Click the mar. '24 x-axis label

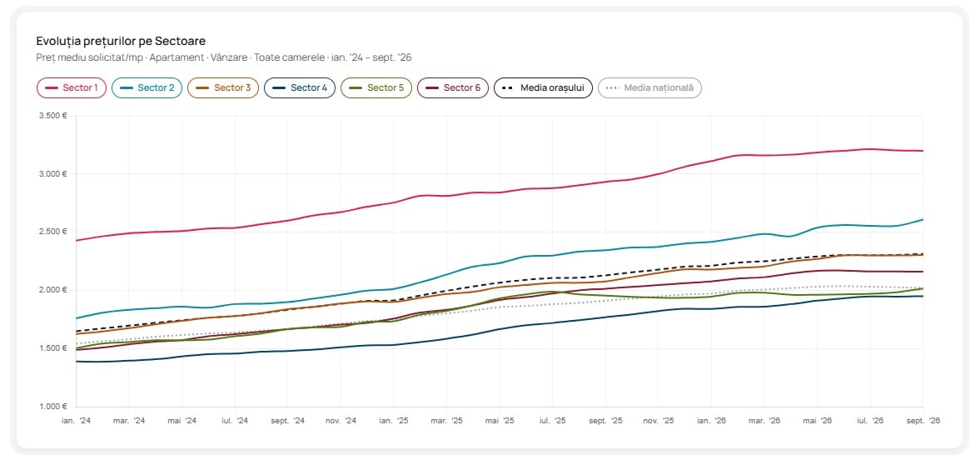pos(129,421)
